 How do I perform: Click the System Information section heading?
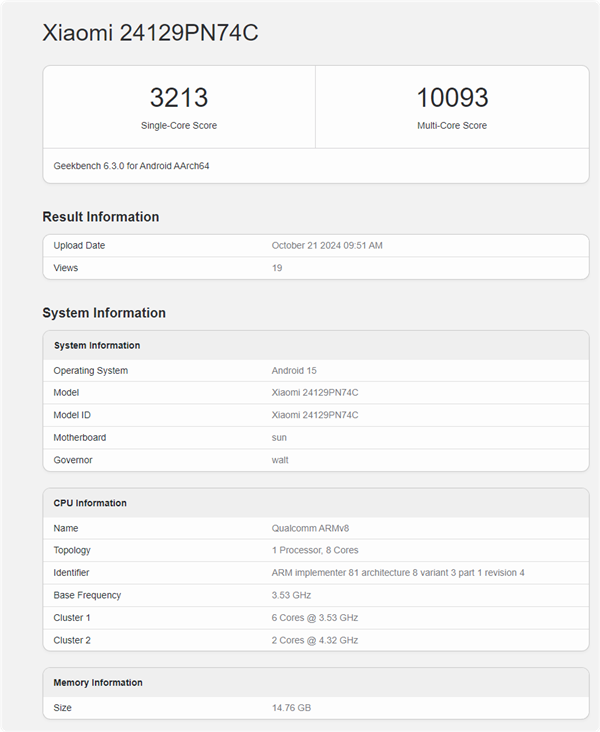(104, 313)
